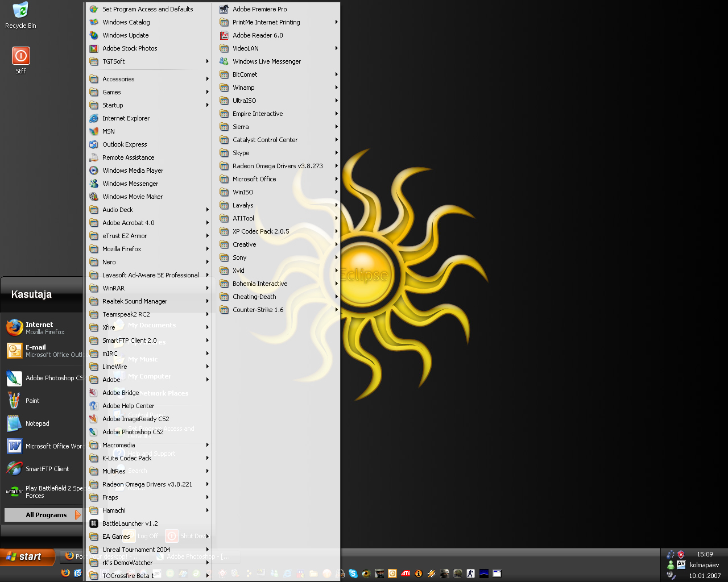The height and width of the screenshot is (582, 728).
Task: Launch Adobe Photoshop CS from recent programs
Action: [x=44, y=378]
